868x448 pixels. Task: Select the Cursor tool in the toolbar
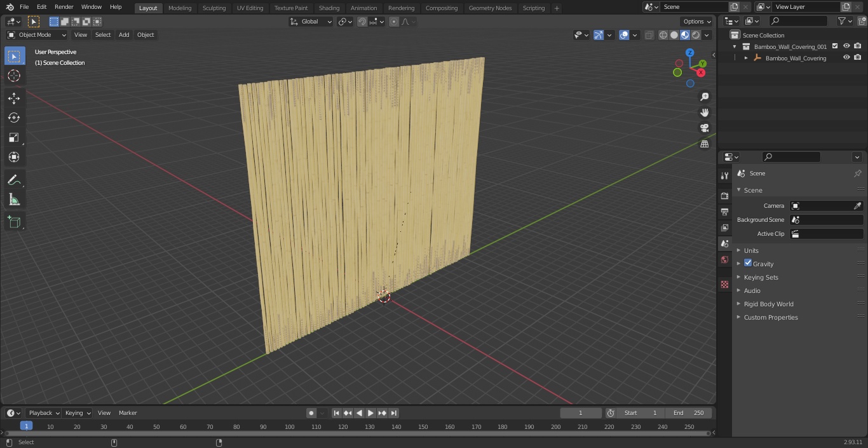point(14,76)
